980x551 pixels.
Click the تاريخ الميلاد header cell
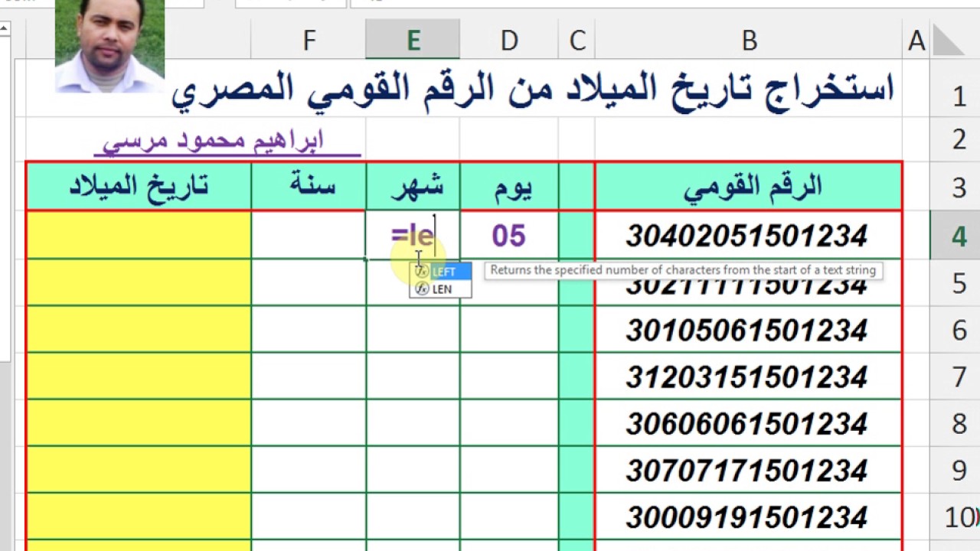[x=139, y=186]
